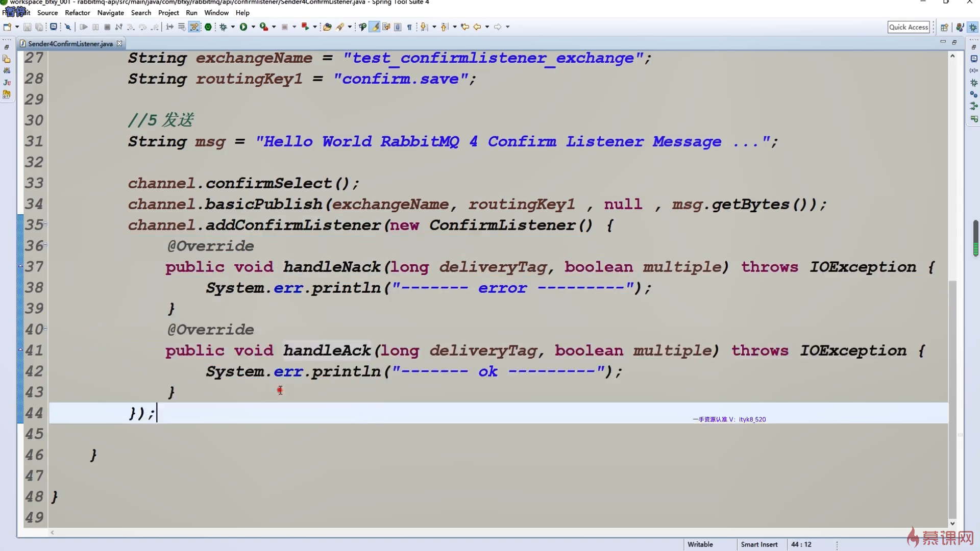The width and height of the screenshot is (980, 551).
Task: Click the green Spring Boot dashboard icon
Action: coord(208,27)
